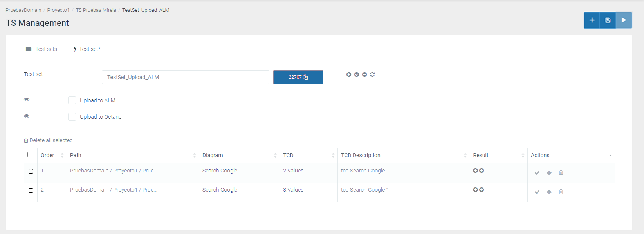Viewport: 644px width, 234px height.
Task: Click the plus button in top-right toolbar
Action: (592, 20)
